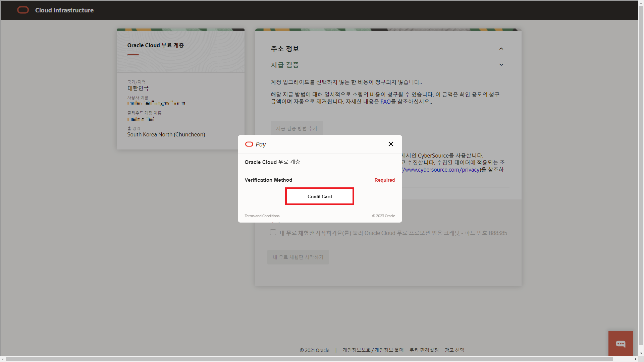Click the 내 무료 체험판 시작하기 button
The image size is (644, 362).
pos(298,257)
